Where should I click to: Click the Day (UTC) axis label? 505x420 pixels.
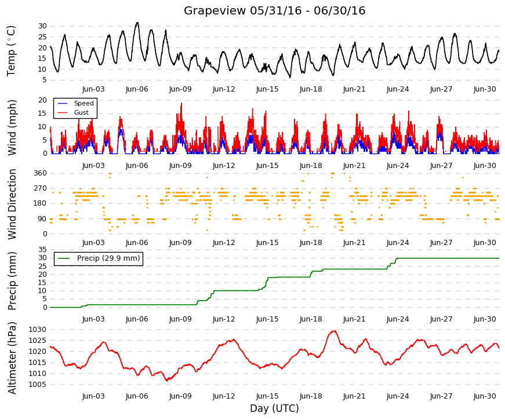tap(274, 408)
